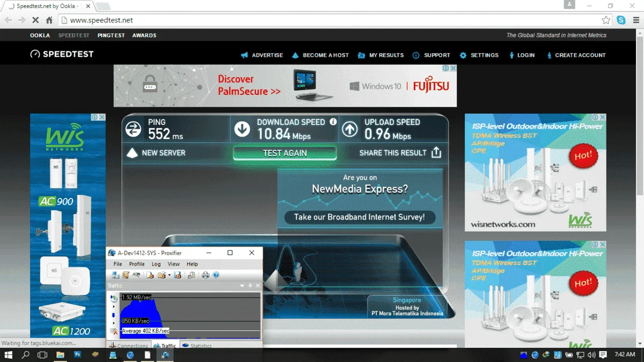Click the share result upload icon

tap(436, 152)
